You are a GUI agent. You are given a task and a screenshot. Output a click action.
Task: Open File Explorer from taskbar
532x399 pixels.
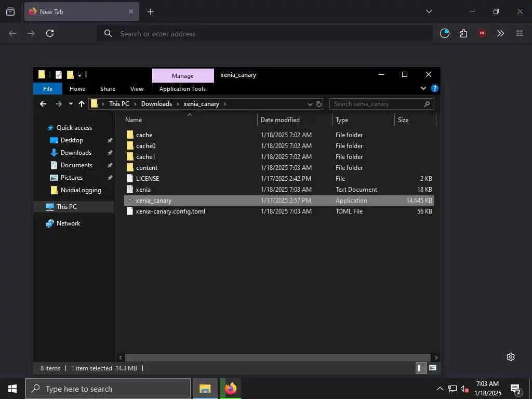(205, 389)
